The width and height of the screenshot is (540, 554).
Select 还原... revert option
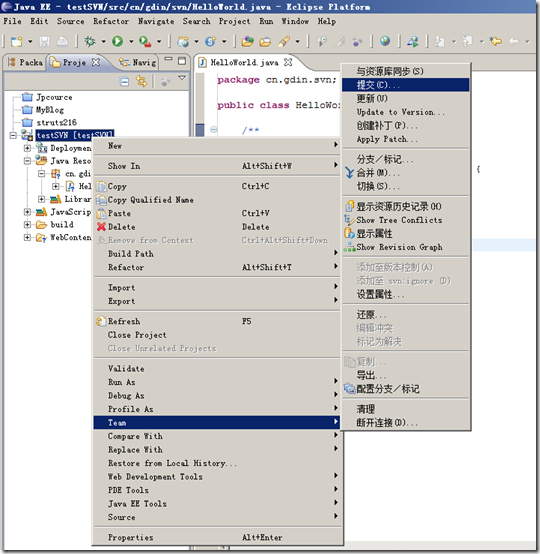pos(405,314)
